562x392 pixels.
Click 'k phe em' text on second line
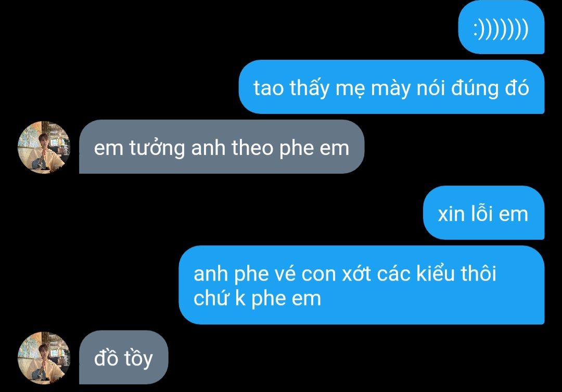tap(278, 298)
